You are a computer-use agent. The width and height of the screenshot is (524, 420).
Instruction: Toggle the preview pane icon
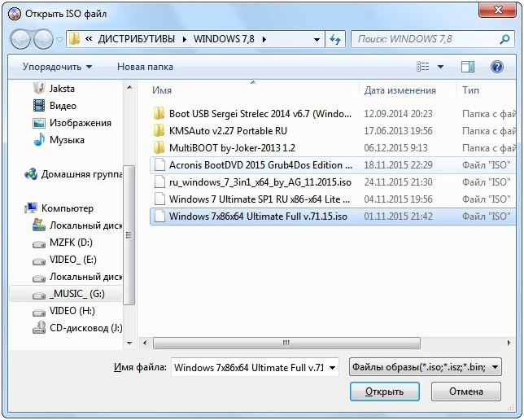pyautogui.click(x=468, y=67)
